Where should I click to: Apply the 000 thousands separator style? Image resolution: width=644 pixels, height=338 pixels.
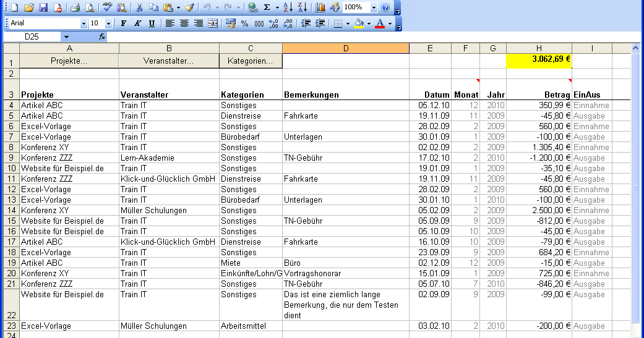tap(259, 23)
